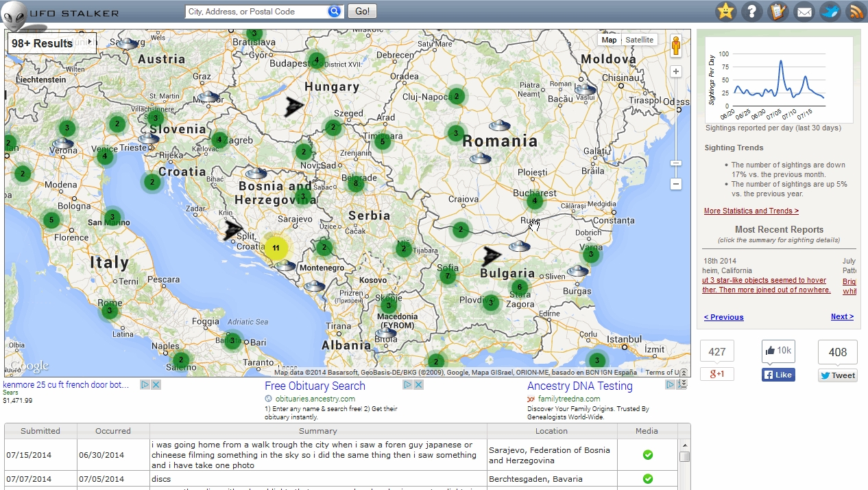Click the Go! search button
The height and width of the screenshot is (490, 868).
[x=362, y=12]
